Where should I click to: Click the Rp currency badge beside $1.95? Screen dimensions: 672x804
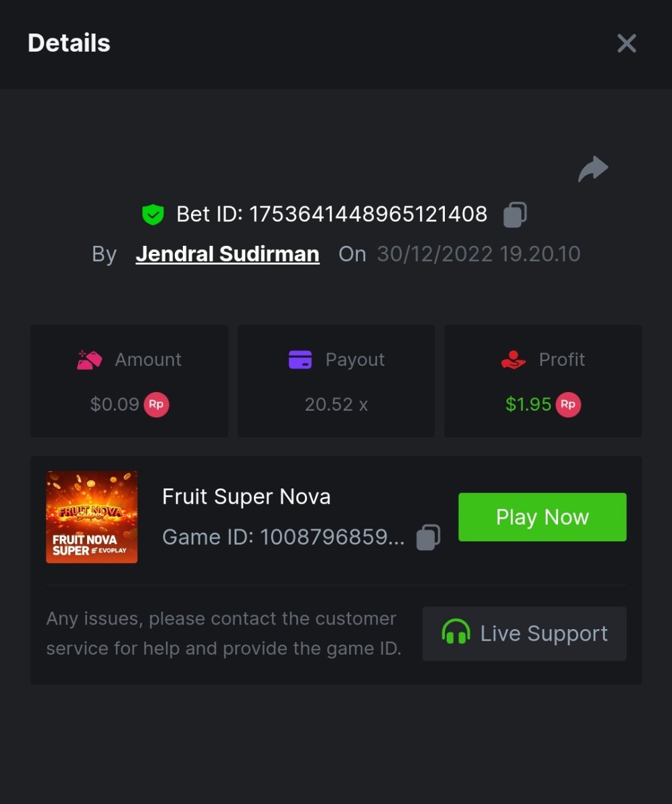pos(567,405)
